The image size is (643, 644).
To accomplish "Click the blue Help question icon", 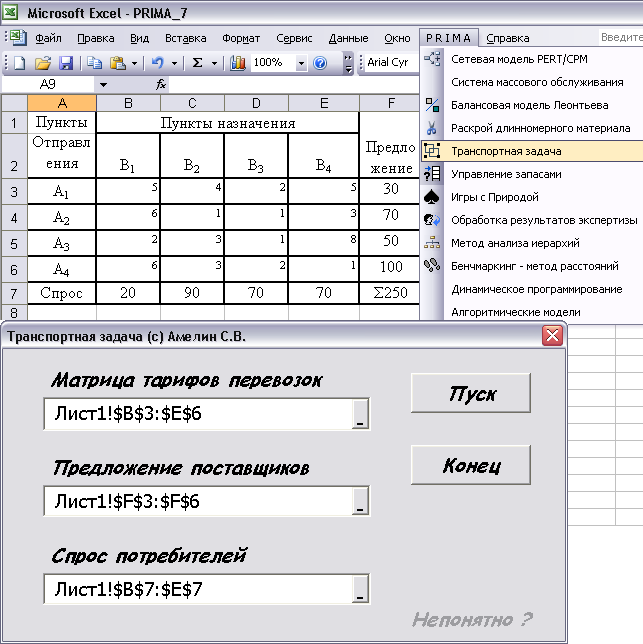I will (x=320, y=63).
